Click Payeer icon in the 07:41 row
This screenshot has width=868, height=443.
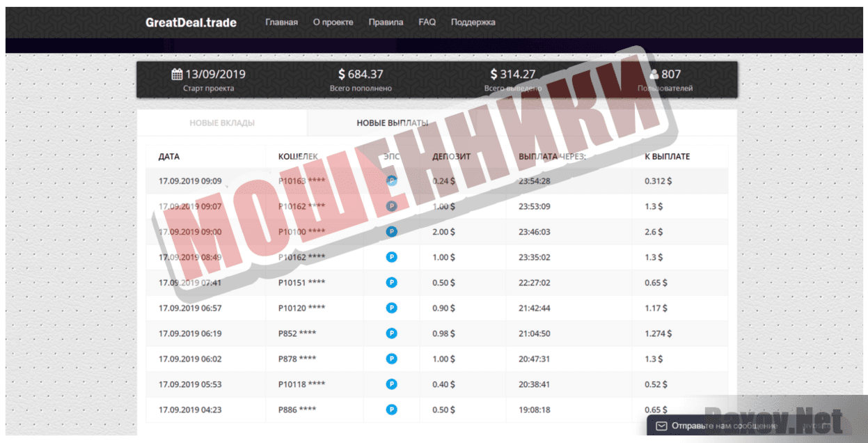tap(391, 283)
